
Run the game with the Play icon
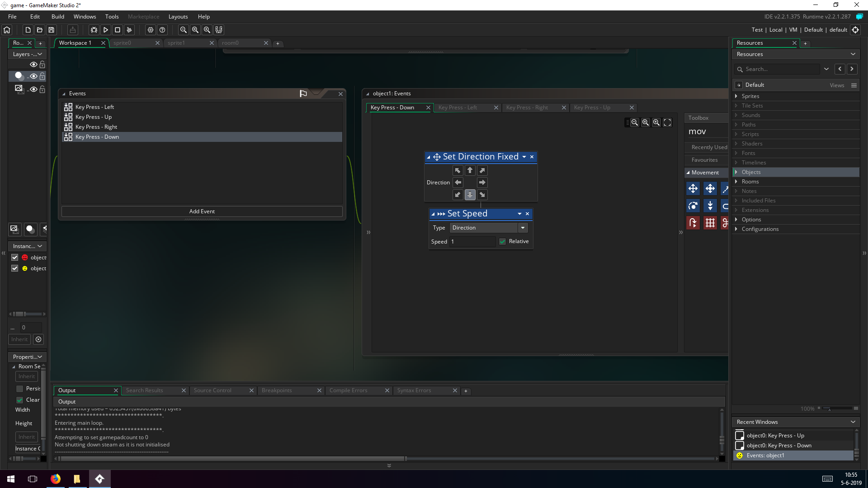point(105,30)
